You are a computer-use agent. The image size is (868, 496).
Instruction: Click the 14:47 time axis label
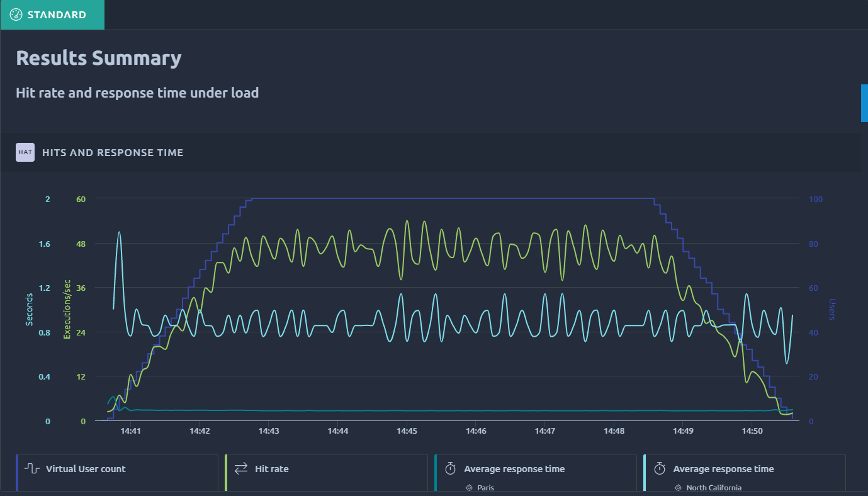click(545, 431)
